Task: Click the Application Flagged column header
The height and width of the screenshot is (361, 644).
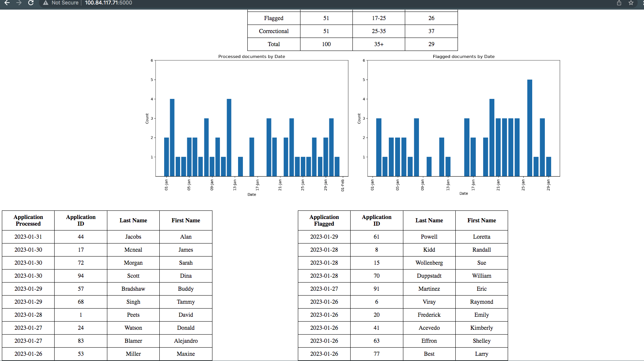Action: [x=324, y=220]
